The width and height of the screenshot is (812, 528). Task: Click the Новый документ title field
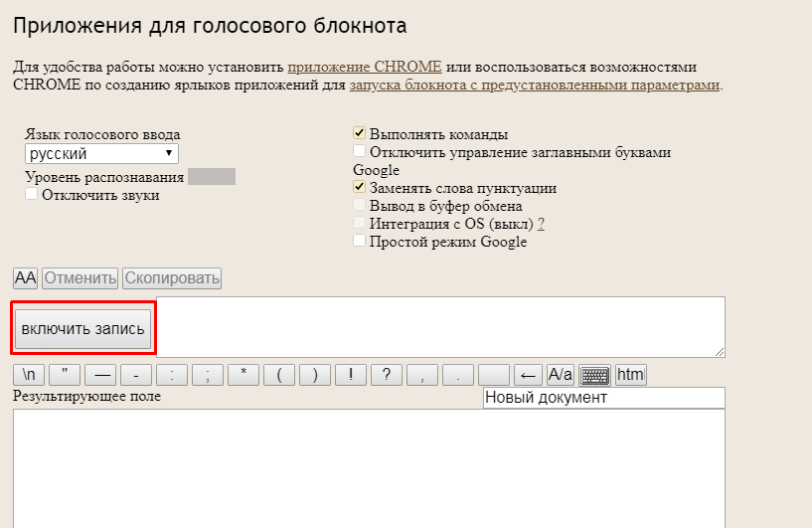coord(603,398)
